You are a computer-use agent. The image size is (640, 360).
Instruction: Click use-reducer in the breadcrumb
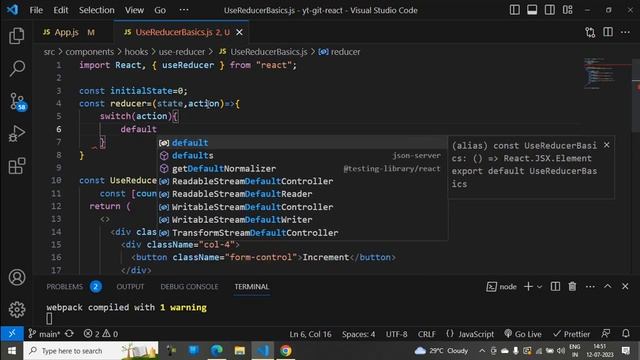[182, 52]
